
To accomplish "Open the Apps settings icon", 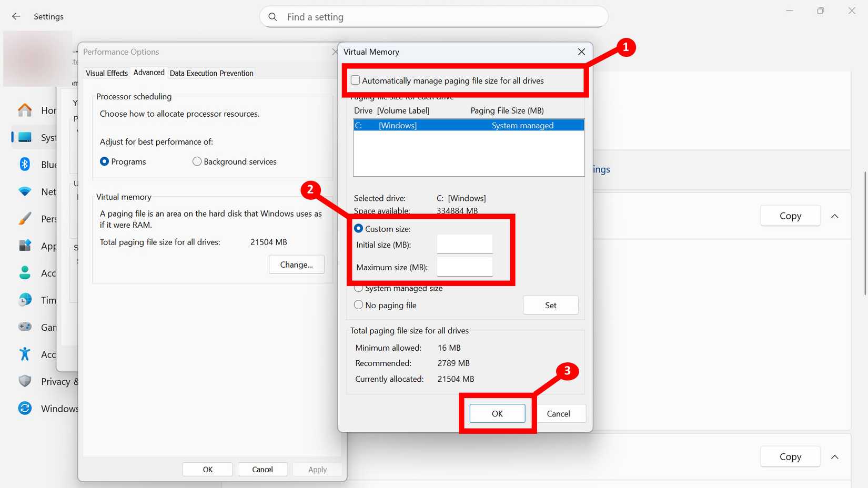I will pyautogui.click(x=25, y=246).
